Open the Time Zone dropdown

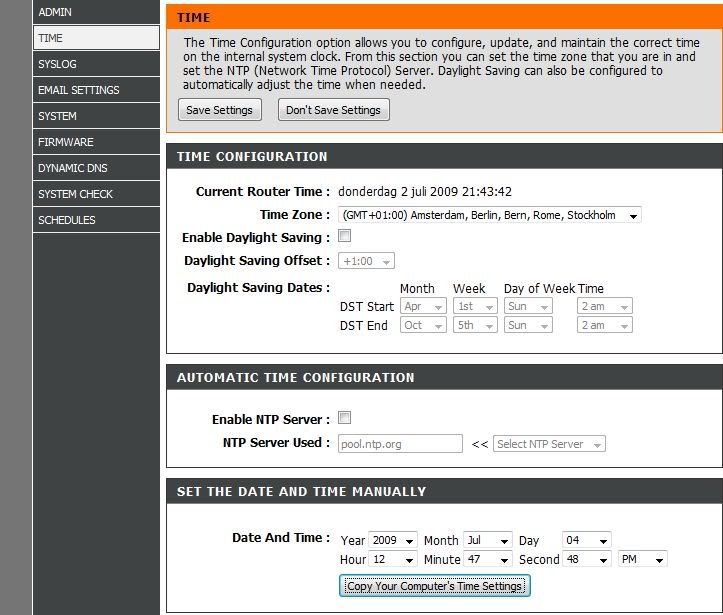[x=490, y=215]
